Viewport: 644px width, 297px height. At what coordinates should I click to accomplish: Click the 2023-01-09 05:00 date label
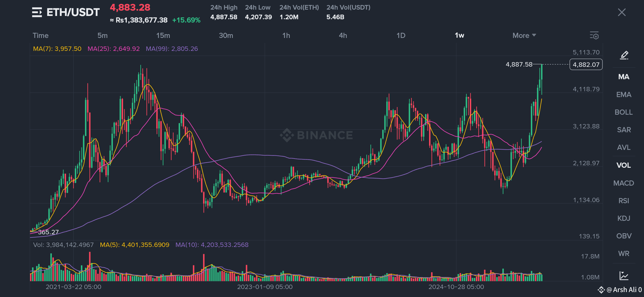pyautogui.click(x=265, y=287)
